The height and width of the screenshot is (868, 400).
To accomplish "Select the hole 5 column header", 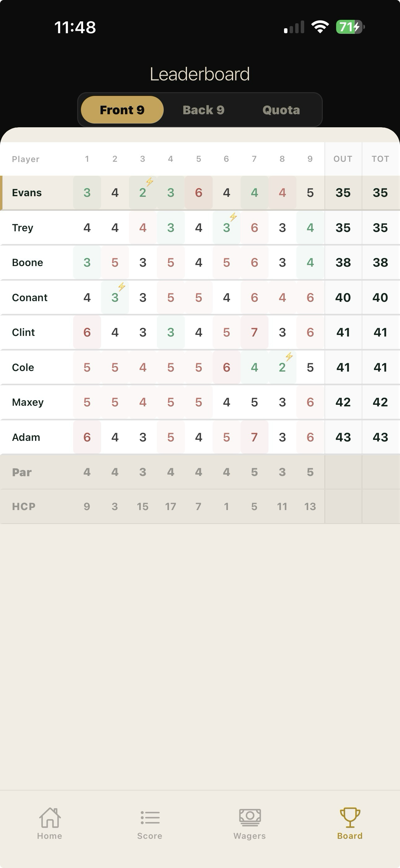I will point(198,159).
